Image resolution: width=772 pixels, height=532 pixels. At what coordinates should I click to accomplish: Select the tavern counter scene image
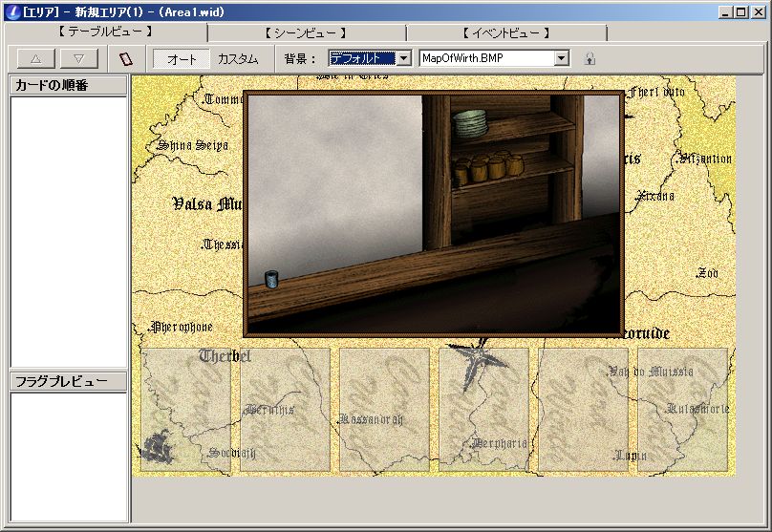coord(434,214)
